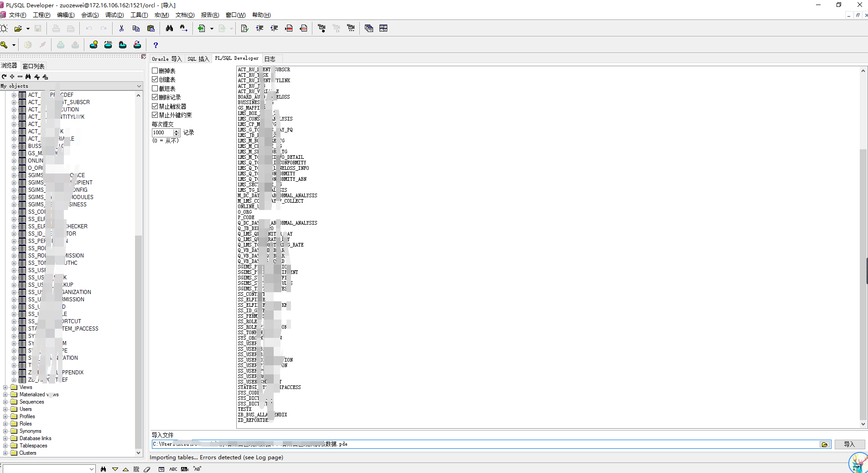
Task: Click the SQL export database icon
Action: 108,45
